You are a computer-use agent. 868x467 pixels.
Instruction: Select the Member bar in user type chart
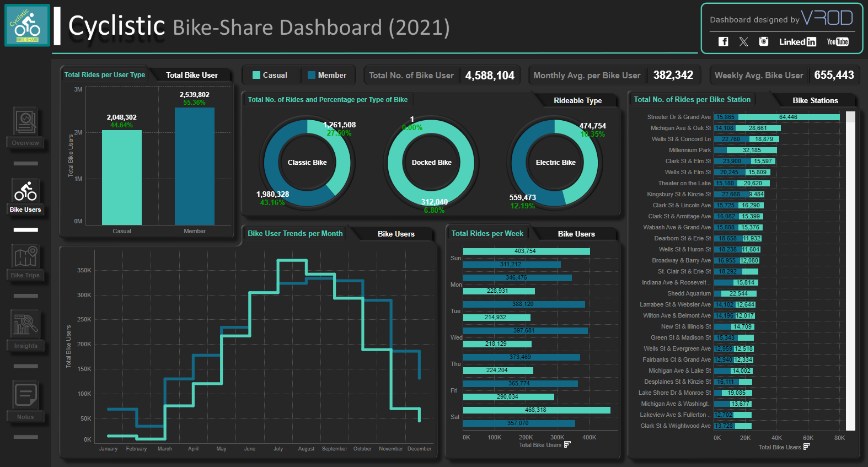pyautogui.click(x=195, y=166)
